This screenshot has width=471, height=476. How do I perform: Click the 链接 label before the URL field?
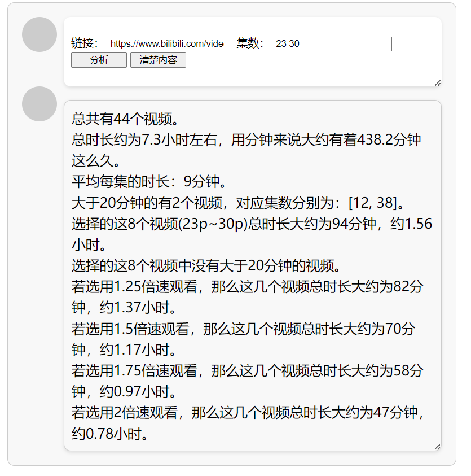(83, 43)
